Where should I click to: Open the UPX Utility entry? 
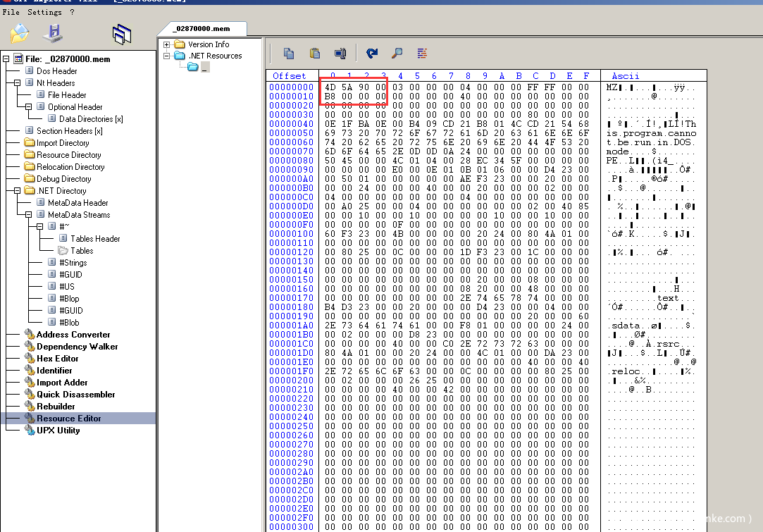(x=58, y=431)
